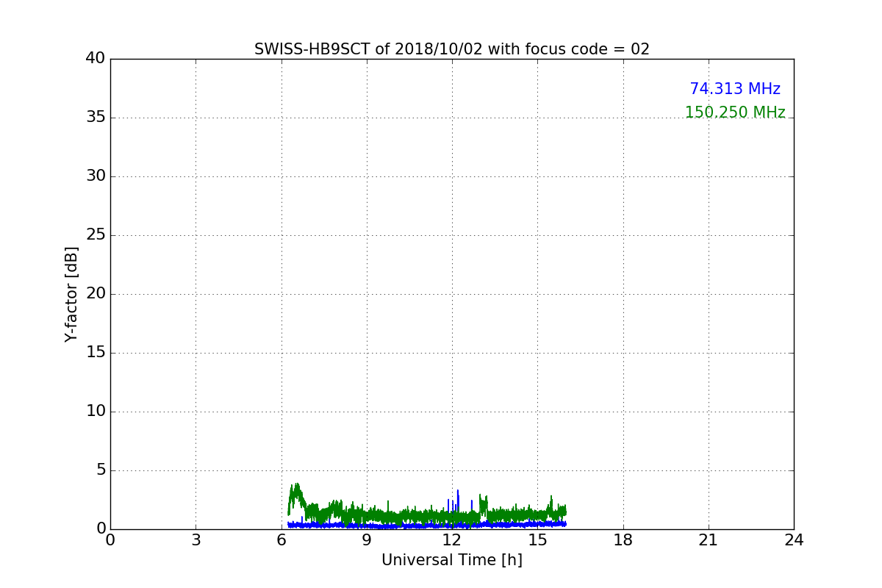The image size is (882, 588).
Task: Click the y-axis tick label 30
Action: click(x=96, y=176)
